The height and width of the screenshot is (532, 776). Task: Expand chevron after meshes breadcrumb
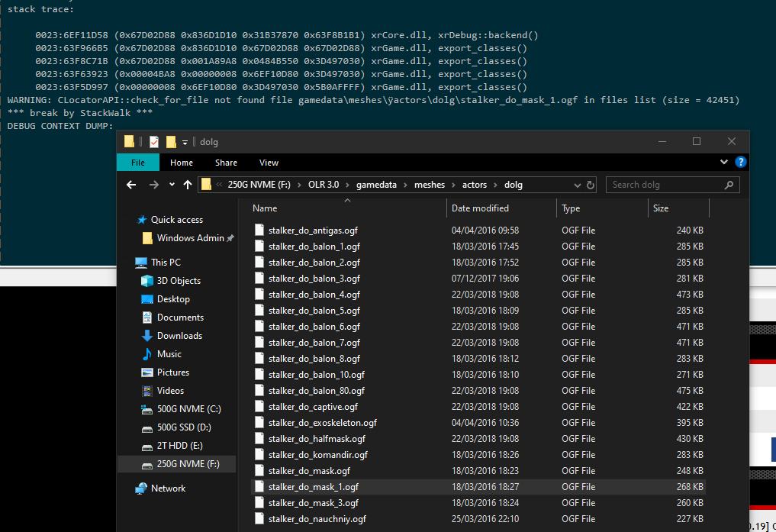[x=453, y=185]
